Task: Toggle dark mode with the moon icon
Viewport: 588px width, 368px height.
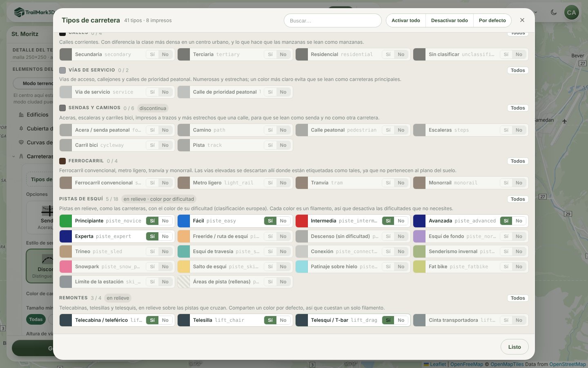Action: [554, 12]
